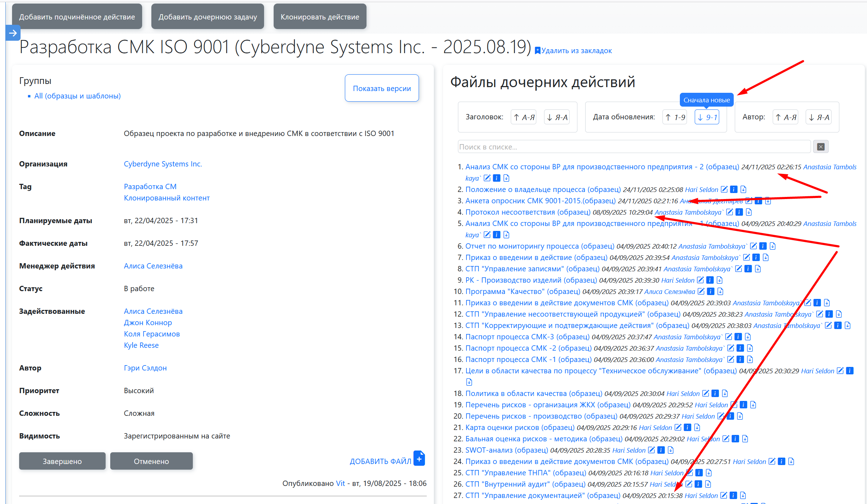
Task: Click the blue add-file plus icon
Action: click(419, 459)
